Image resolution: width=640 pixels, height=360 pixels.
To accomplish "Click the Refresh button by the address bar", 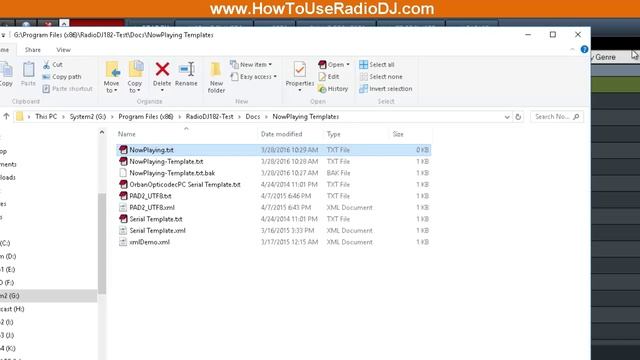I will coord(518,117).
